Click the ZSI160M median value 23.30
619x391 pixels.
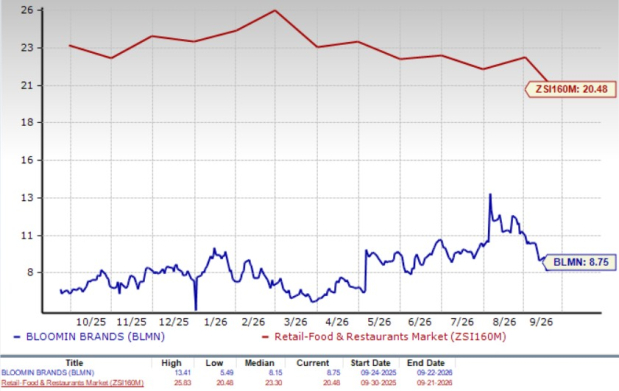coord(274,383)
